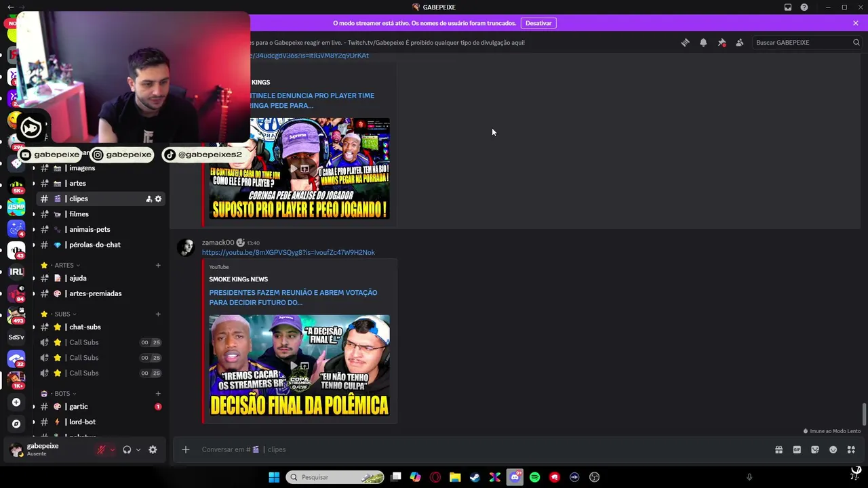Open the gartic channel
The image size is (868, 488).
tap(79, 407)
